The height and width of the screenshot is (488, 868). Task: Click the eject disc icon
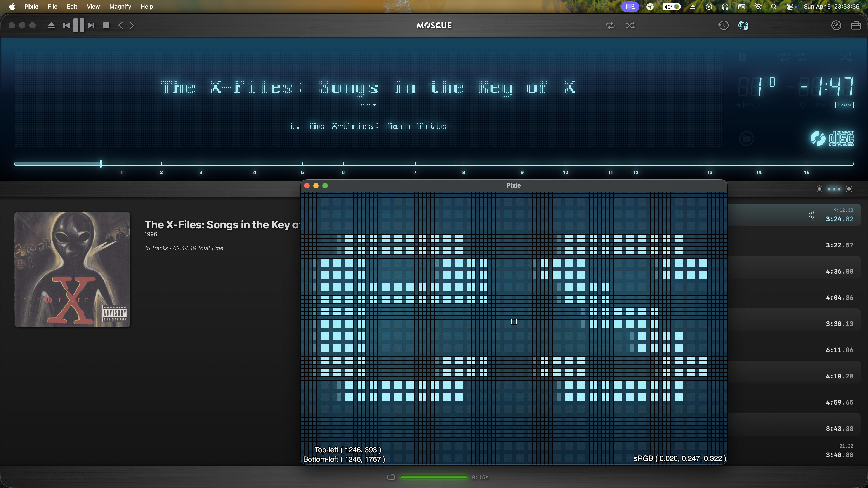pyautogui.click(x=51, y=26)
